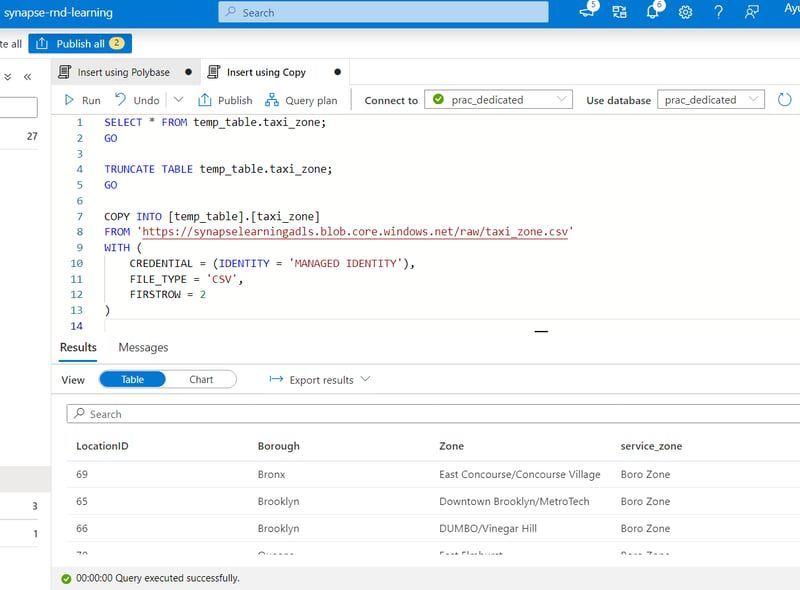800x590 pixels.
Task: Click the results search magnifier icon
Action: (x=80, y=413)
